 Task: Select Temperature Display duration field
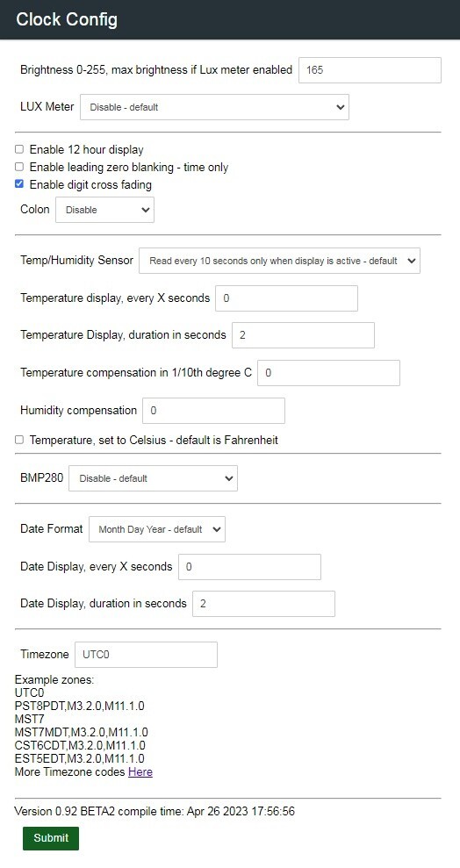click(303, 335)
